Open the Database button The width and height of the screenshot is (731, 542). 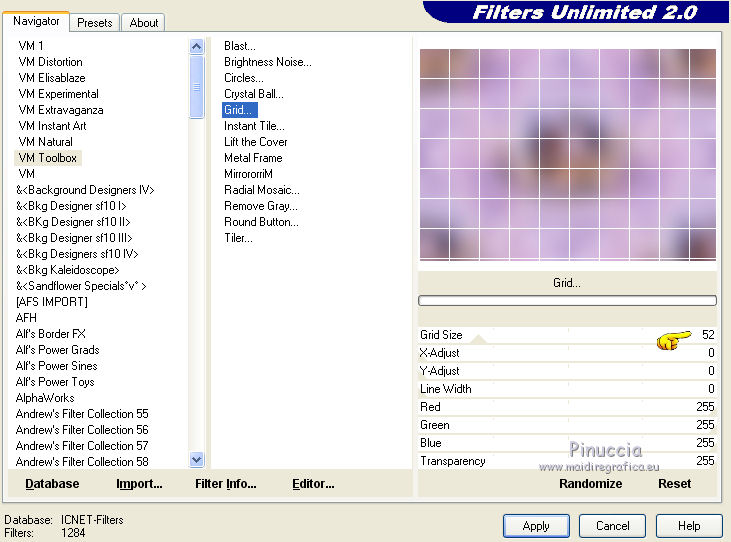(x=52, y=484)
